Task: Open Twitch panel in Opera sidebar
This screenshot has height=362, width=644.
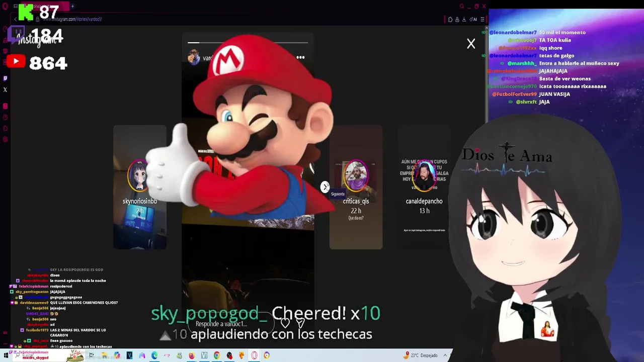Action: coord(5,78)
